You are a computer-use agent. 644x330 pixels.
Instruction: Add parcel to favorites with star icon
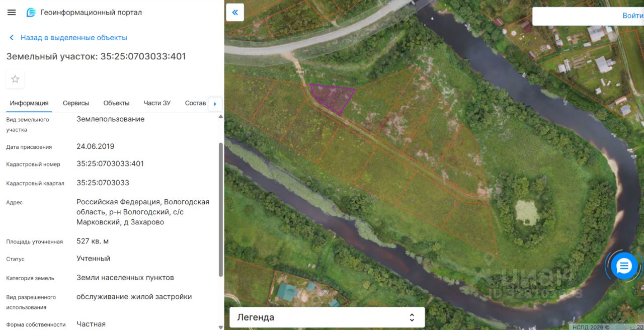pyautogui.click(x=15, y=79)
